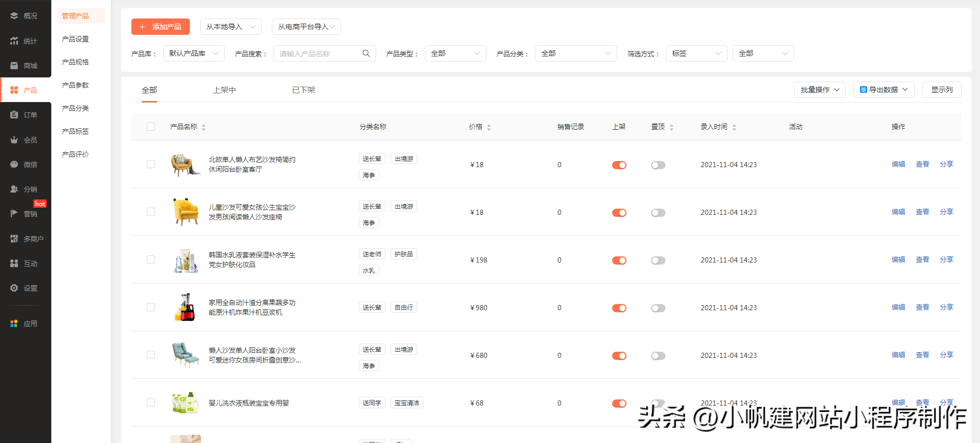980x443 pixels.
Task: Open the 统计 statistics sidebar icon
Action: point(14,41)
